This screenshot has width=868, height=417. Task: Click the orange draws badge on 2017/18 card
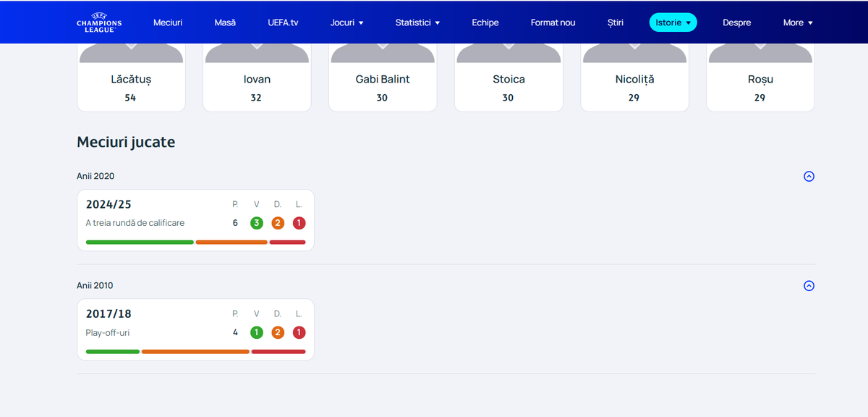pos(278,332)
